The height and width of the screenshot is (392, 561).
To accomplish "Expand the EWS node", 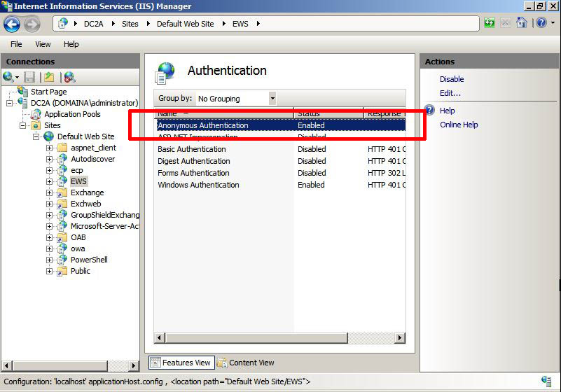I will (49, 181).
